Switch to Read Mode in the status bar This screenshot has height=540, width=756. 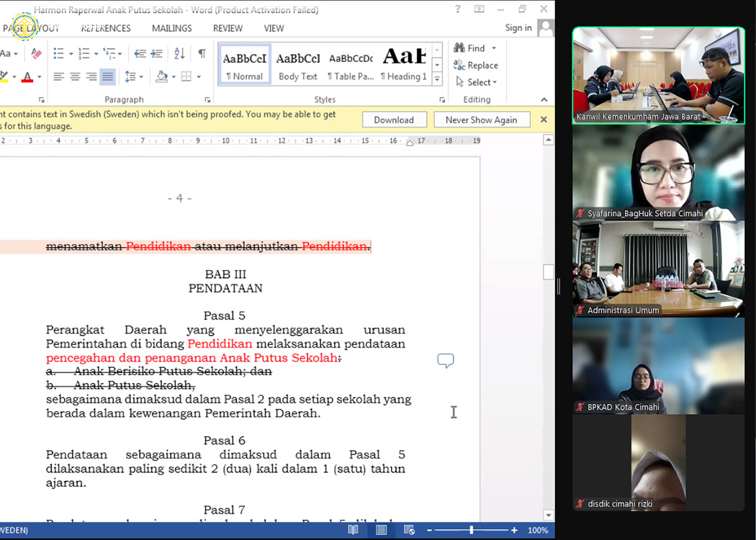(354, 530)
